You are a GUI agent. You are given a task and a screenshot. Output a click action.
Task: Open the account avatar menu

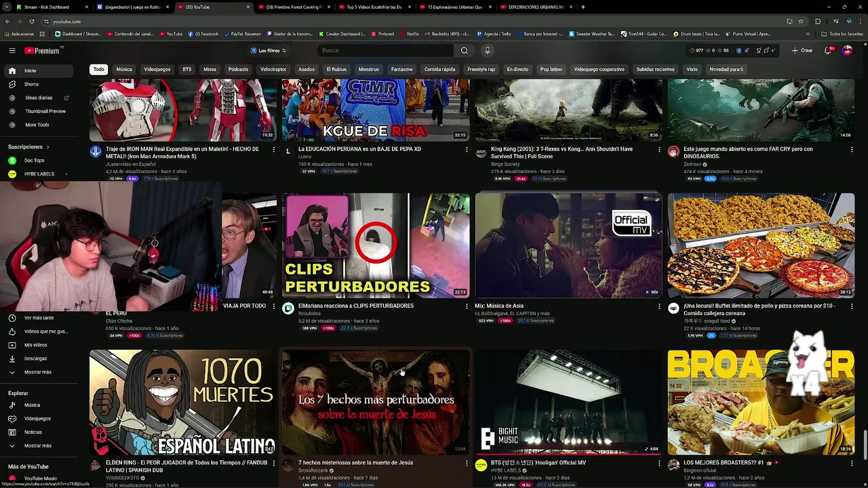847,51
